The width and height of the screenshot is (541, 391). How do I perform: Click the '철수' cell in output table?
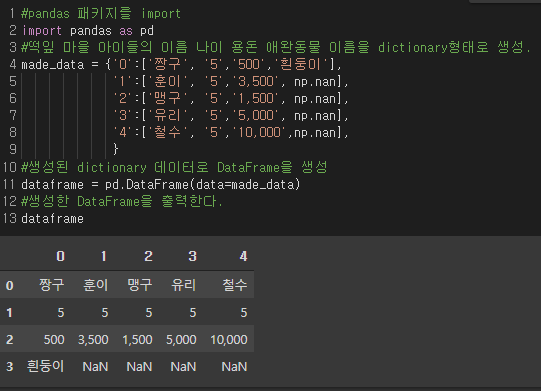point(235,285)
